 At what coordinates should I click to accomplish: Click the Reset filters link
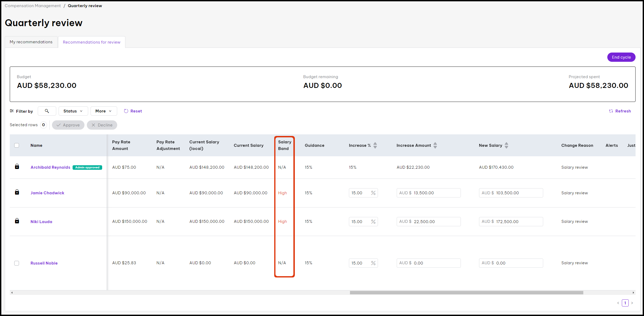[x=133, y=111]
